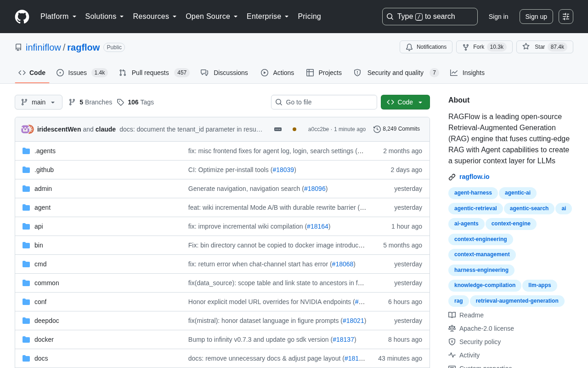Open pull request #18039 link

pos(283,170)
